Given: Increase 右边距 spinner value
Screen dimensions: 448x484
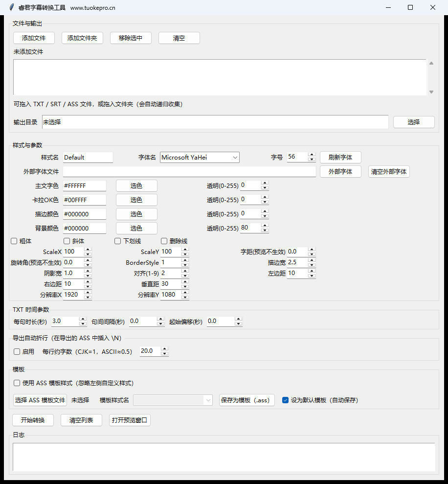Looking at the screenshot, I should [x=88, y=281].
